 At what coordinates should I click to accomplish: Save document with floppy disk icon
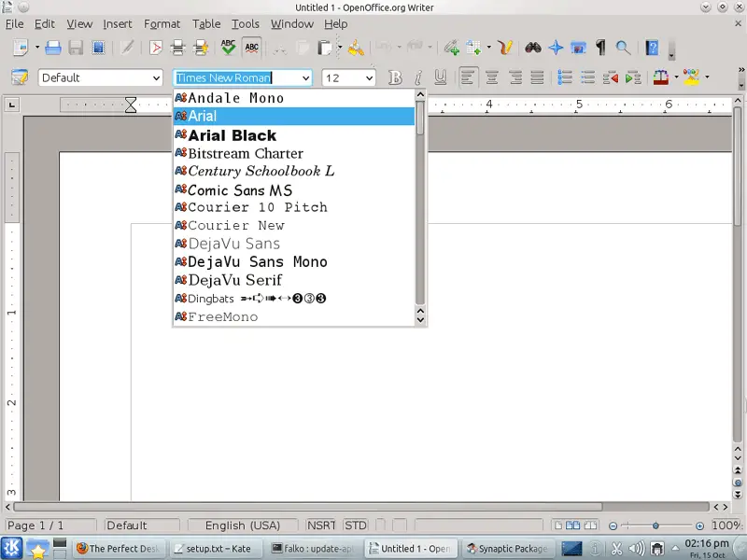[x=76, y=48]
